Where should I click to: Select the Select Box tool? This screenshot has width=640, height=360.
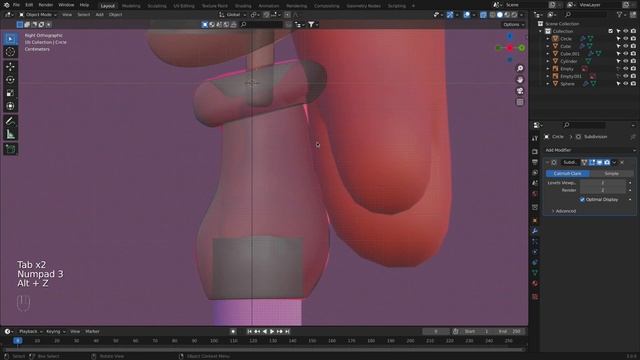tap(11, 39)
